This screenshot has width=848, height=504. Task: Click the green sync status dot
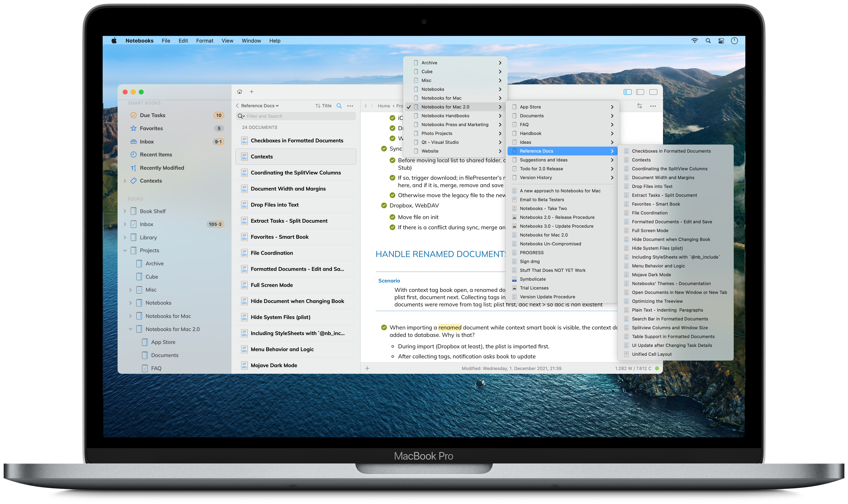pos(657,368)
